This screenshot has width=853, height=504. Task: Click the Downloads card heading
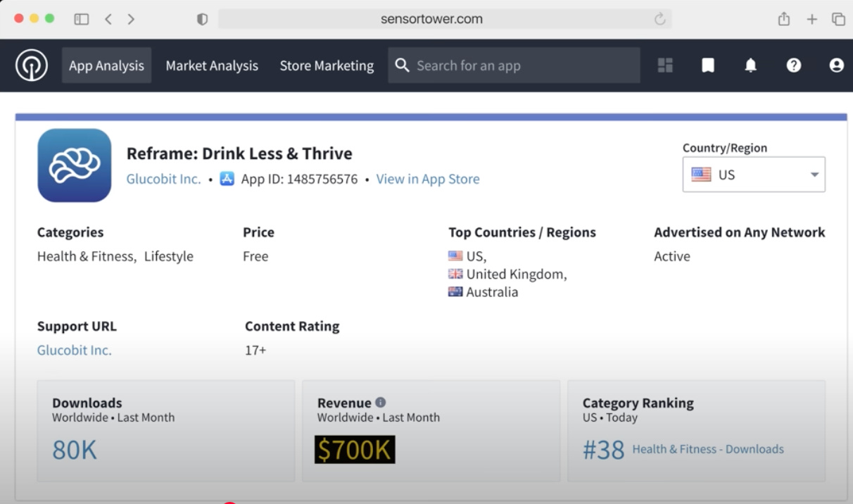[87, 403]
